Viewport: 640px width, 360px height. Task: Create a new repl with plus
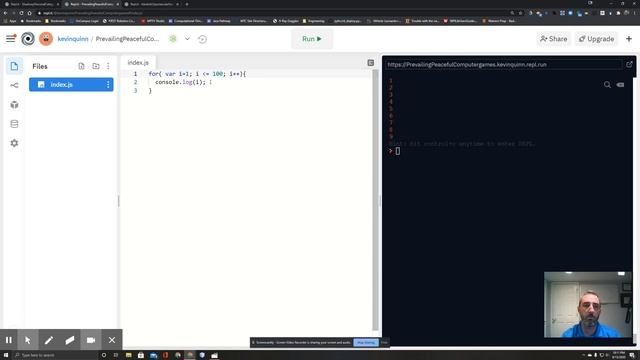click(x=629, y=39)
